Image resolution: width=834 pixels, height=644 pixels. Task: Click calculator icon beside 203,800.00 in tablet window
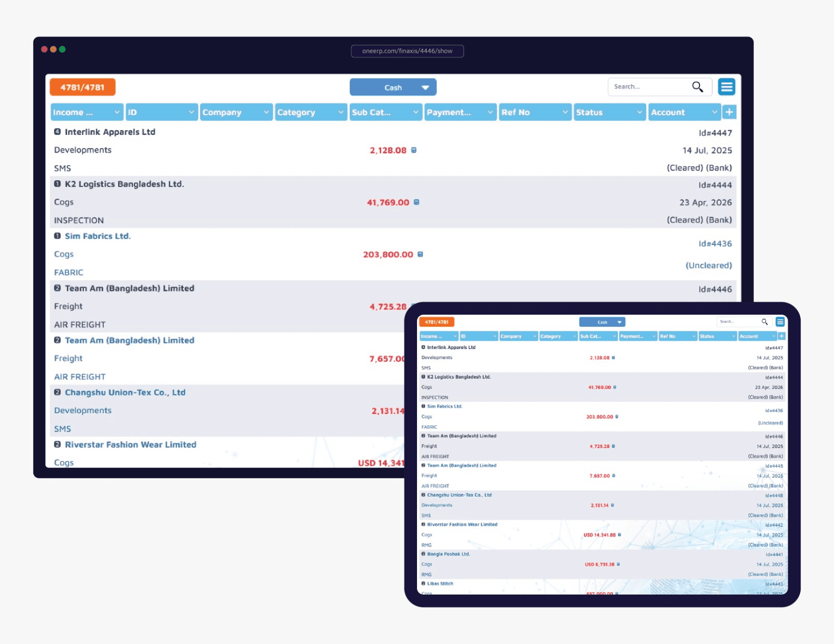pyautogui.click(x=617, y=417)
